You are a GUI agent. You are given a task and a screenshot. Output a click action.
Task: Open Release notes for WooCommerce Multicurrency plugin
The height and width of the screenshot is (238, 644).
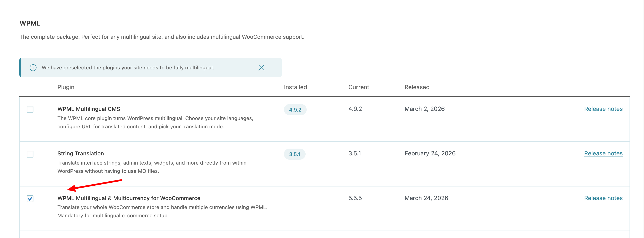[x=603, y=198]
